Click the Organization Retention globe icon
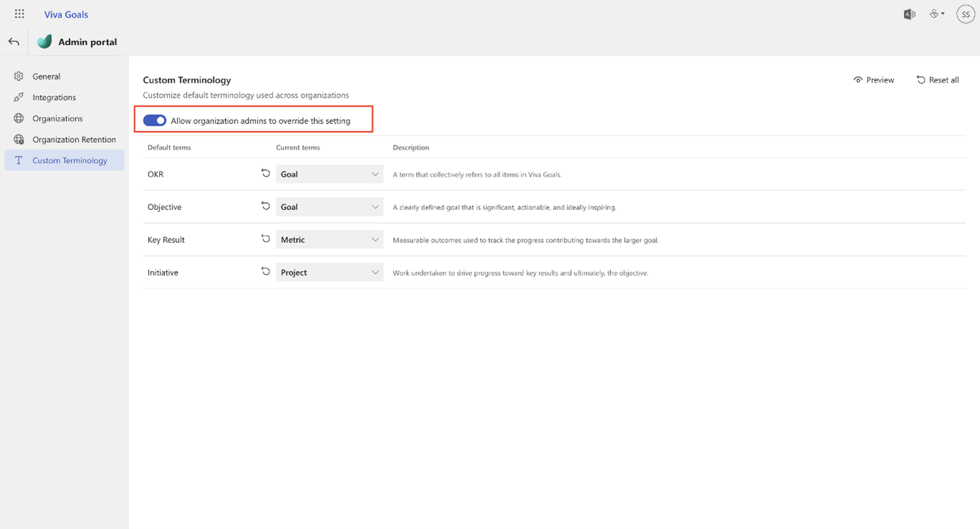980x529 pixels. [x=19, y=140]
